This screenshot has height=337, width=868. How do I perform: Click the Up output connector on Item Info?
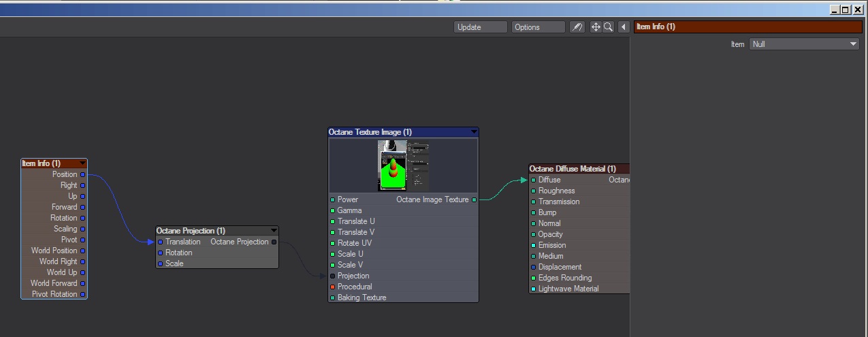coord(83,196)
